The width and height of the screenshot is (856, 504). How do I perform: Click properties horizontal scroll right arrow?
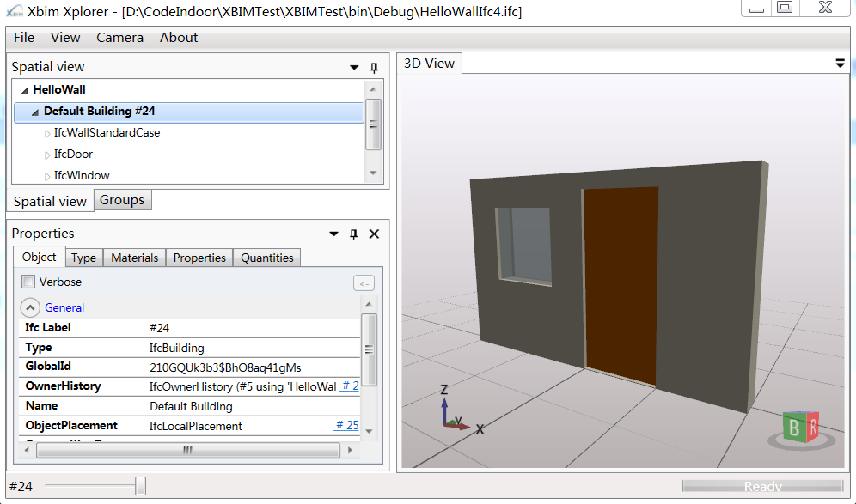click(350, 451)
